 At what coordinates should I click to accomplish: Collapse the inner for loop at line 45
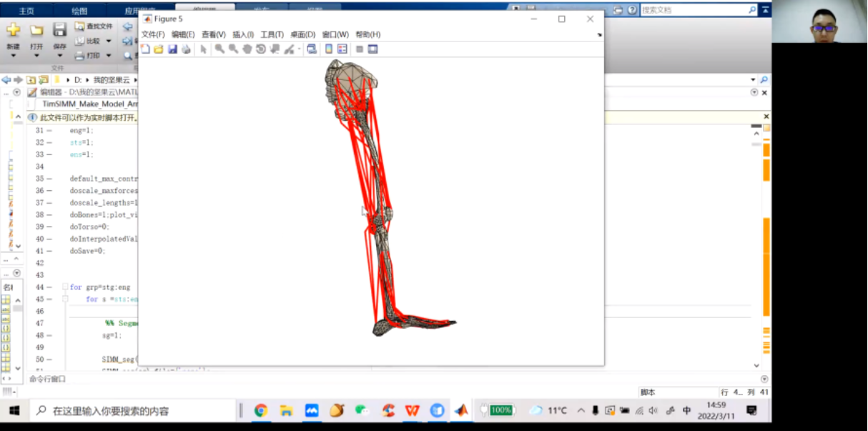65,299
